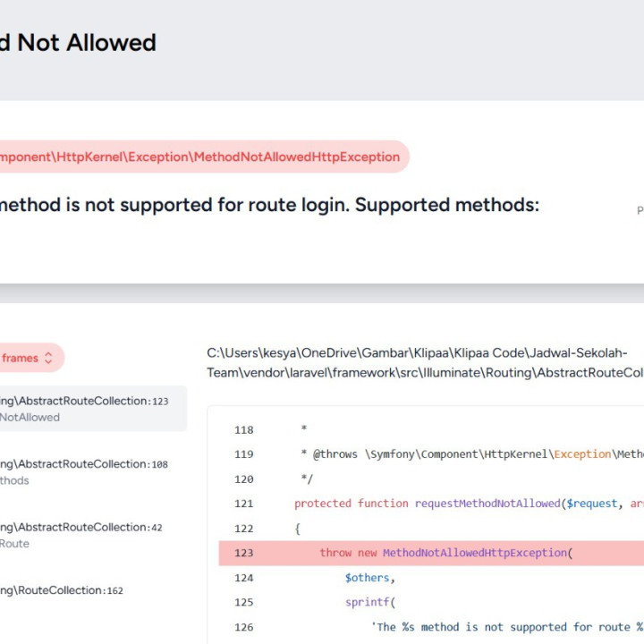Click line number 118 in code viewer
Screen dimensions: 644x644
(243, 429)
